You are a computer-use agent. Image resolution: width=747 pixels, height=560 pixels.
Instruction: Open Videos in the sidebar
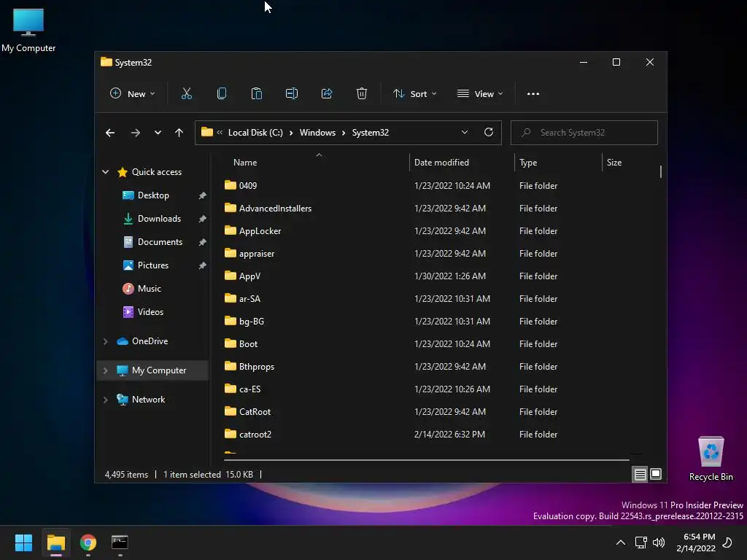click(x=150, y=312)
